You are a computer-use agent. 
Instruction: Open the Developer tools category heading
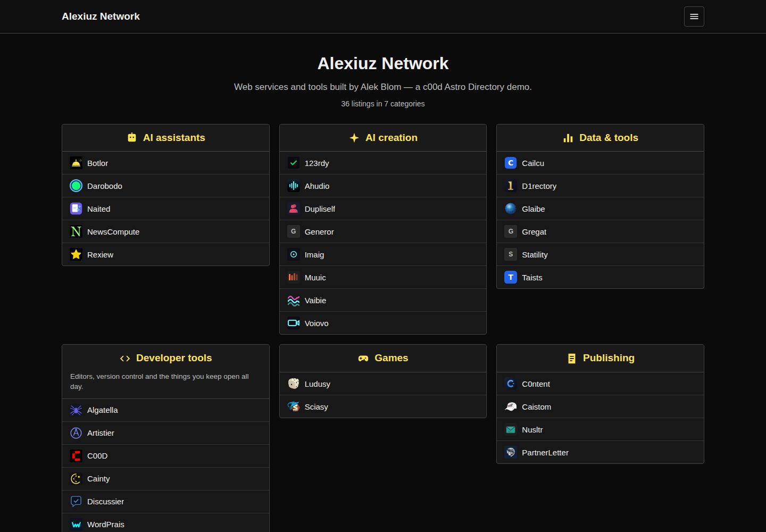tap(166, 358)
